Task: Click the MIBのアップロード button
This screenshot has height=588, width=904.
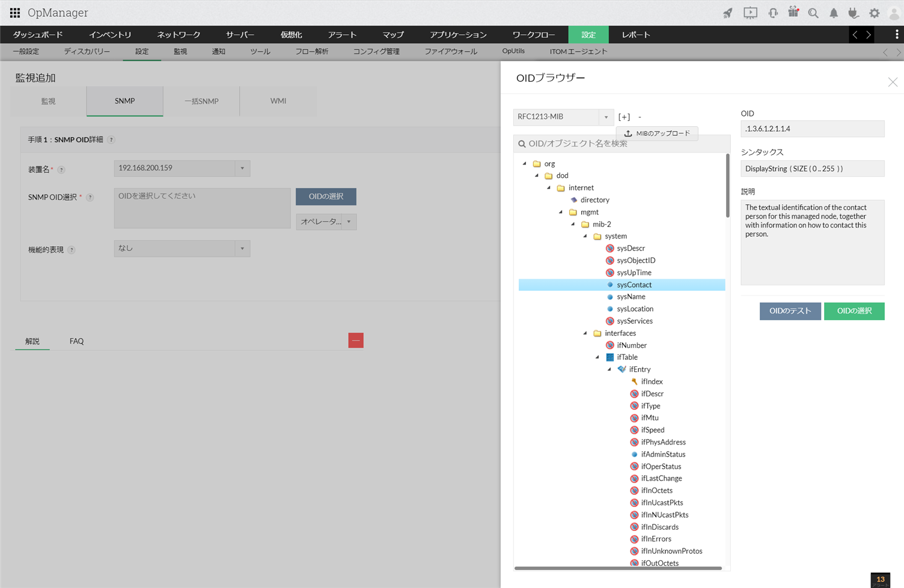Action: coord(657,133)
